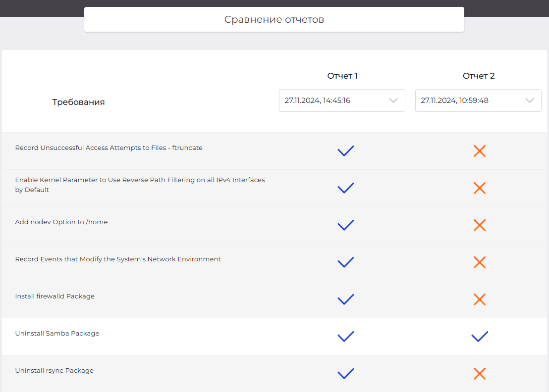This screenshot has height=392, width=549.
Task: Click Report 2 checkmark for Uninstall Samba Package
Action: point(480,336)
